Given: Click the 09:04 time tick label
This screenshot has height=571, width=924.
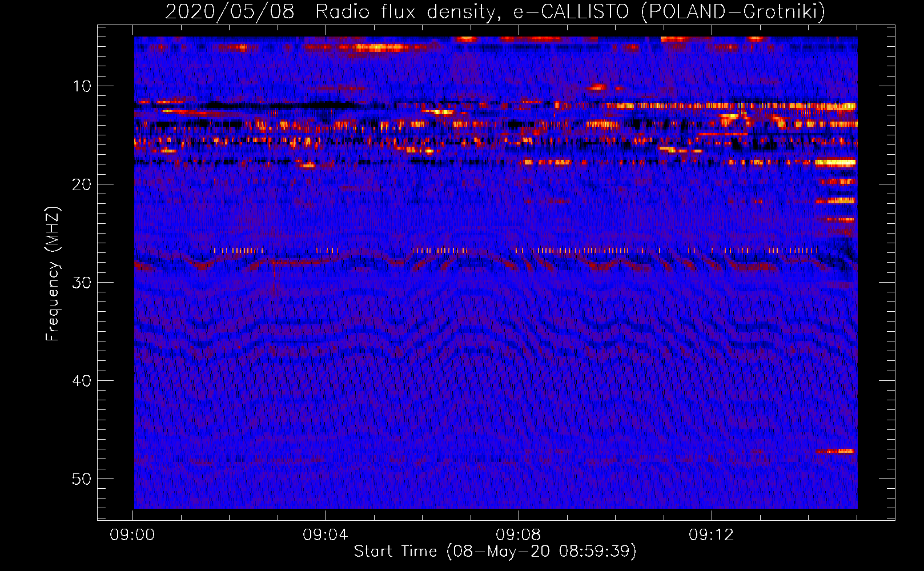Looking at the screenshot, I should pos(326,535).
